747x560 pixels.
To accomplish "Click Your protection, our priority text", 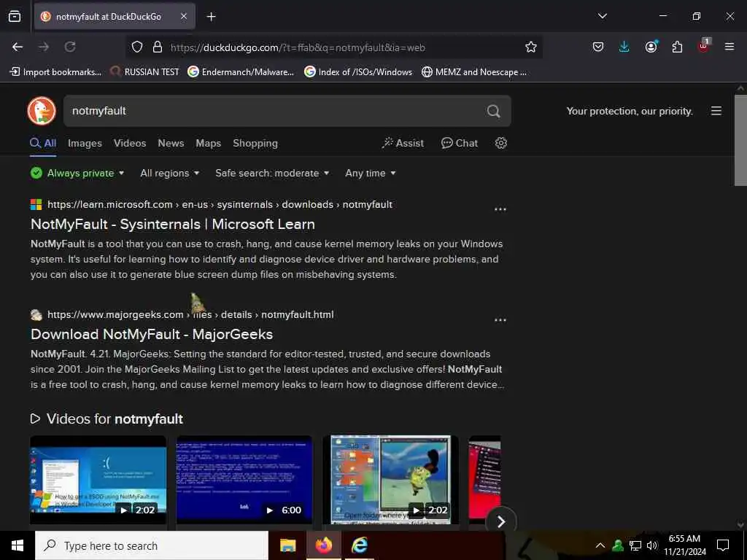I will coord(630,111).
